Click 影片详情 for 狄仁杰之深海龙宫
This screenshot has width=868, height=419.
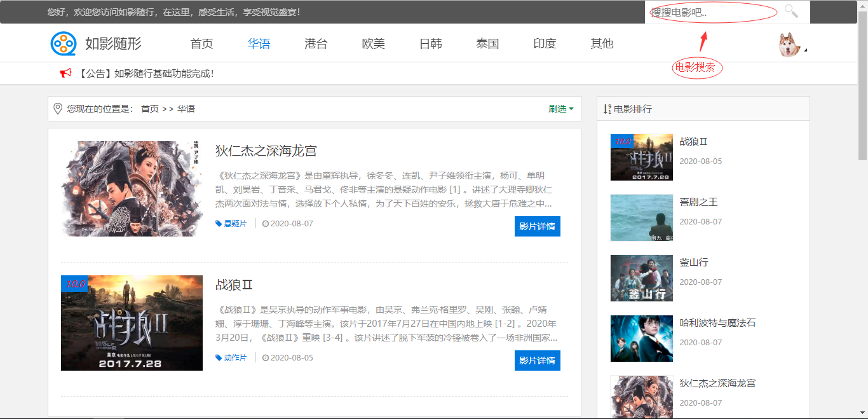[x=538, y=226]
